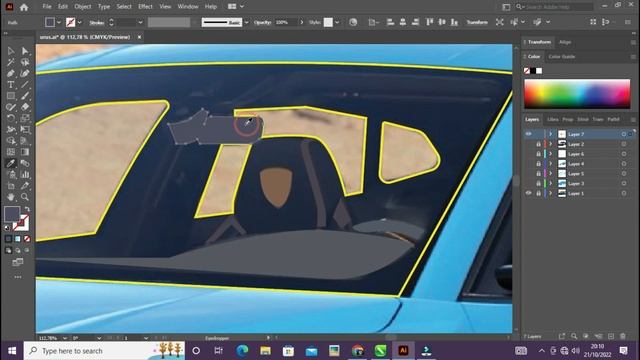Select the Direct Selection tool
Screen dimensions: 640x360
click(x=25, y=51)
